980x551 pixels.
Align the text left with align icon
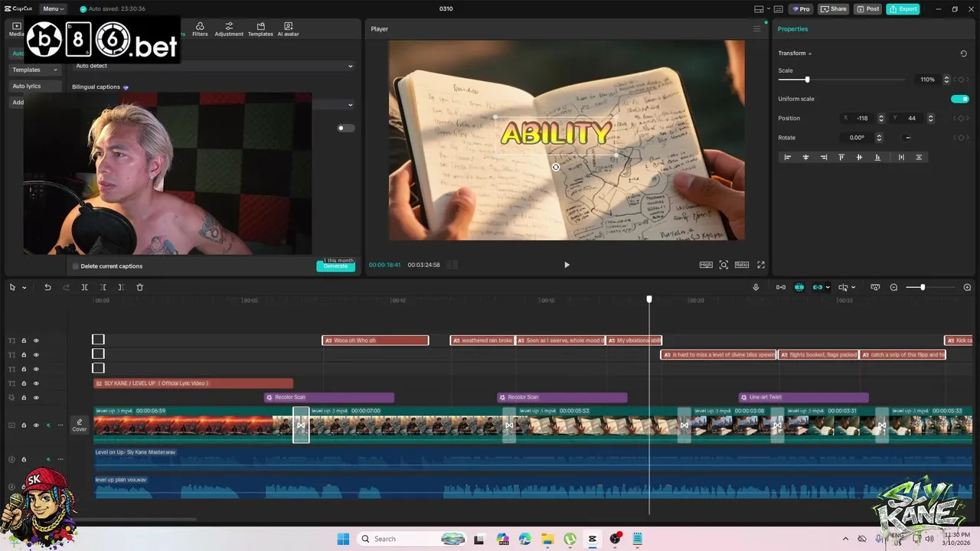pos(787,157)
